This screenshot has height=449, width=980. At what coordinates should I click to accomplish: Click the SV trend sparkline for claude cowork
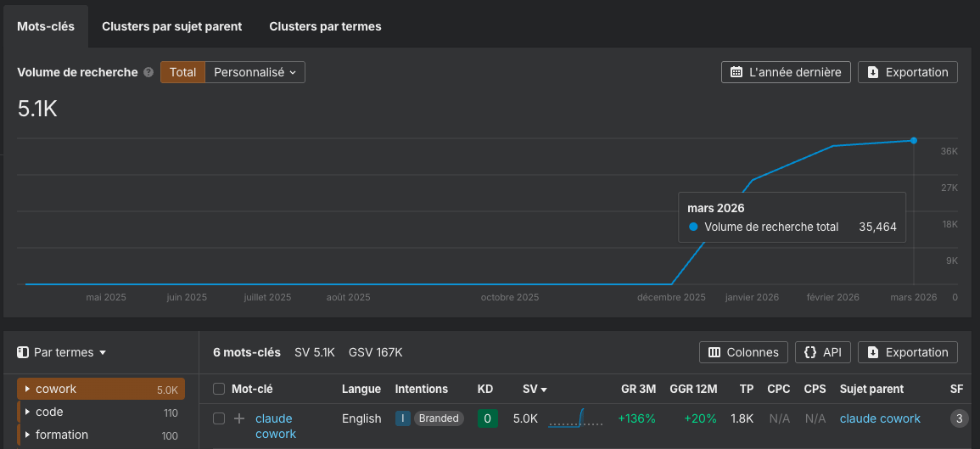pos(575,418)
